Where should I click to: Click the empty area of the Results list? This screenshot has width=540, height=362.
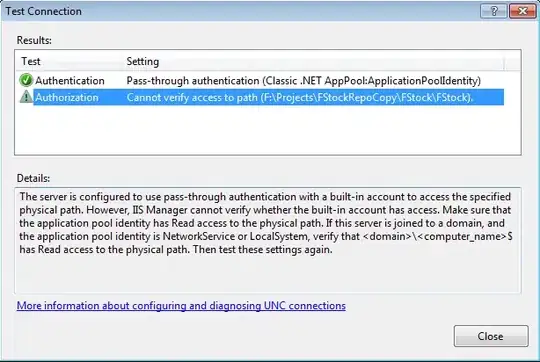268,130
